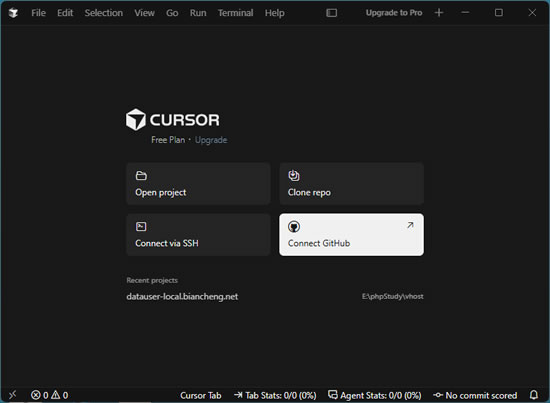Click No commit scored status item
550x403 pixels.
click(x=475, y=395)
